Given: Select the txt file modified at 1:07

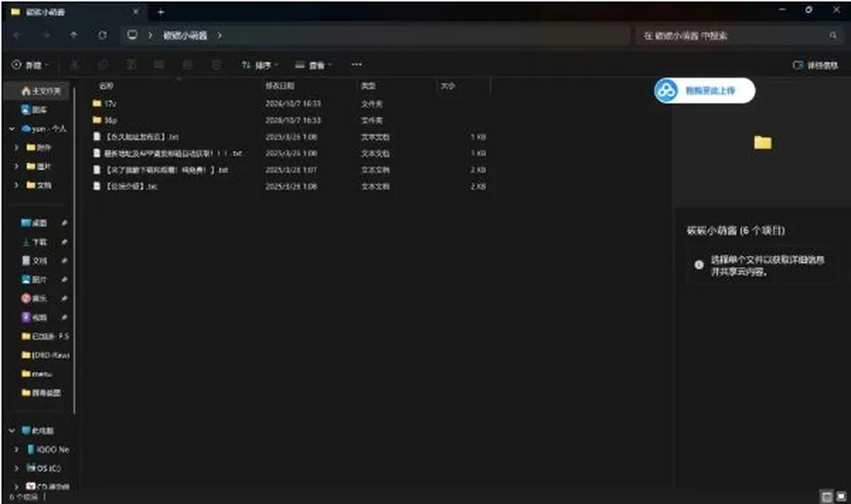Looking at the screenshot, I should 160,170.
